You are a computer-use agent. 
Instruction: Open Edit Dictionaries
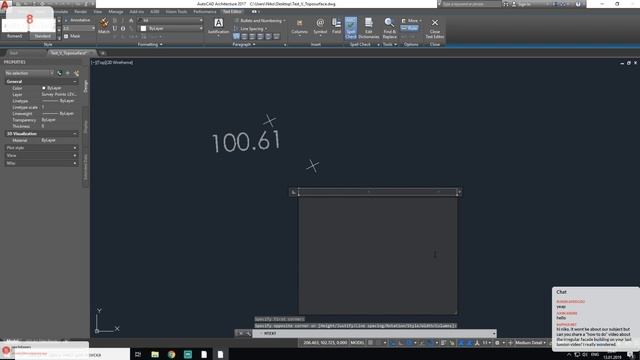coord(369,28)
